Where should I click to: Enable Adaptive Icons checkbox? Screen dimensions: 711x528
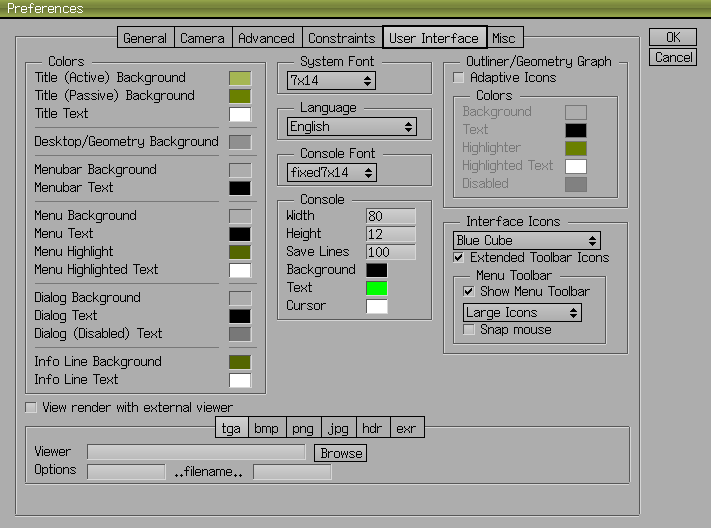point(458,78)
